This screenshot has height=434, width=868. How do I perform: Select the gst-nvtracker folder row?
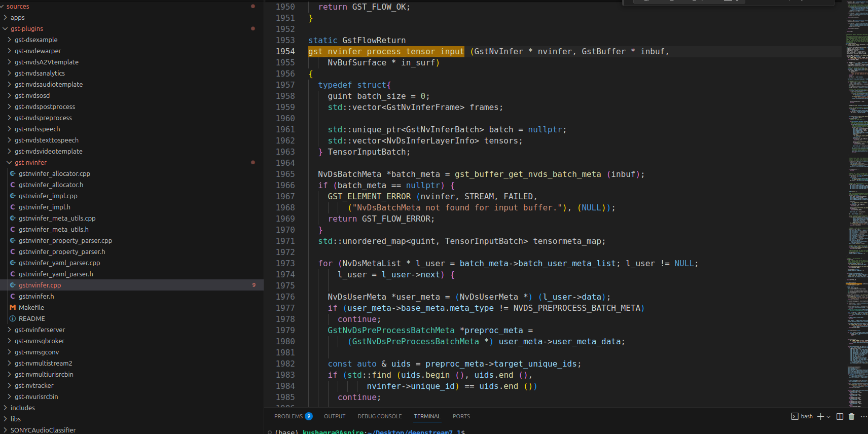(x=132, y=385)
